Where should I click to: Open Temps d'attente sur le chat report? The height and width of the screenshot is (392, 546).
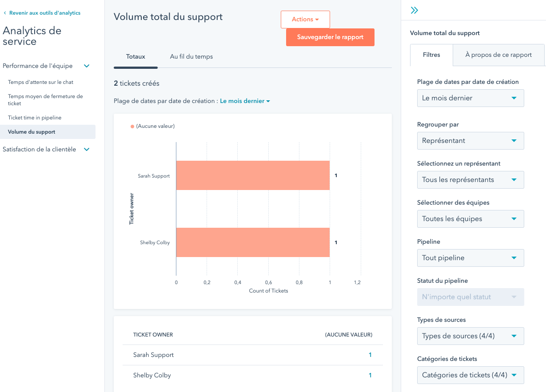[x=40, y=82]
